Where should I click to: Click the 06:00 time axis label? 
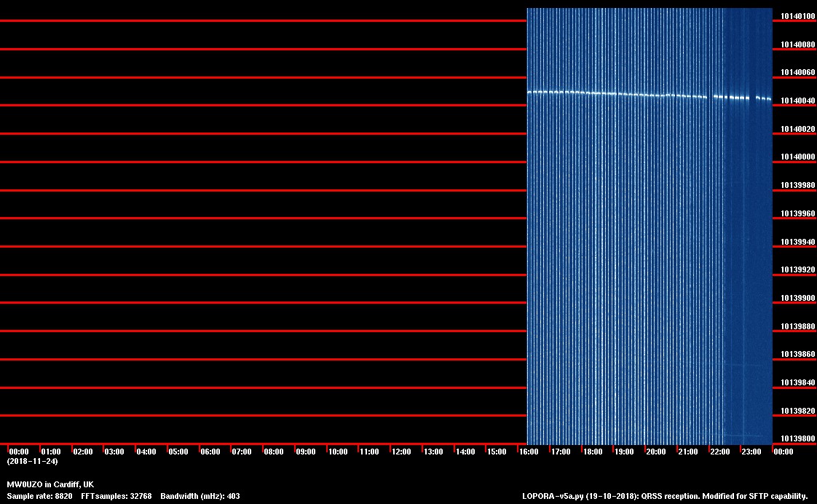[x=210, y=452]
